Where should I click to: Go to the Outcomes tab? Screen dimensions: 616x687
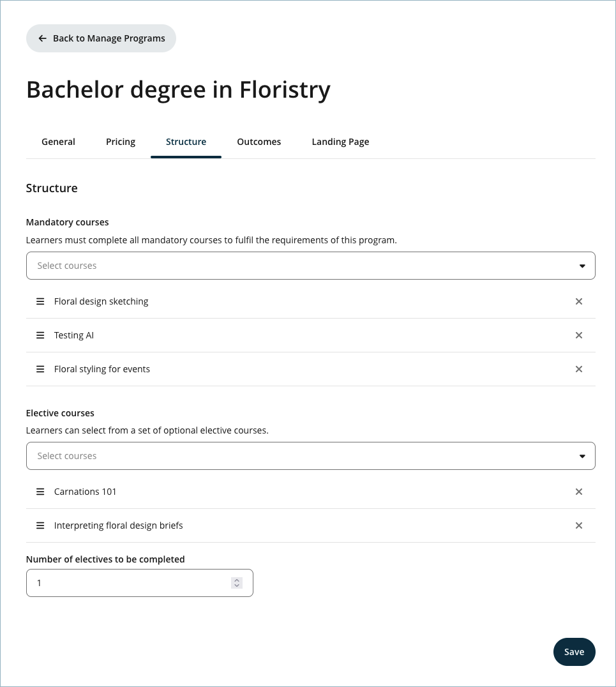(259, 142)
